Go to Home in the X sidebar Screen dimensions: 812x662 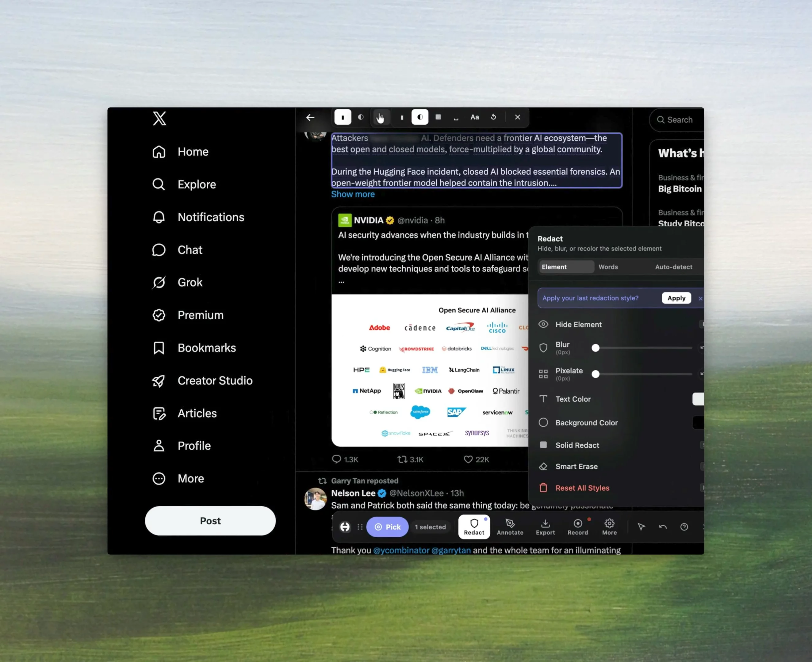click(x=181, y=152)
